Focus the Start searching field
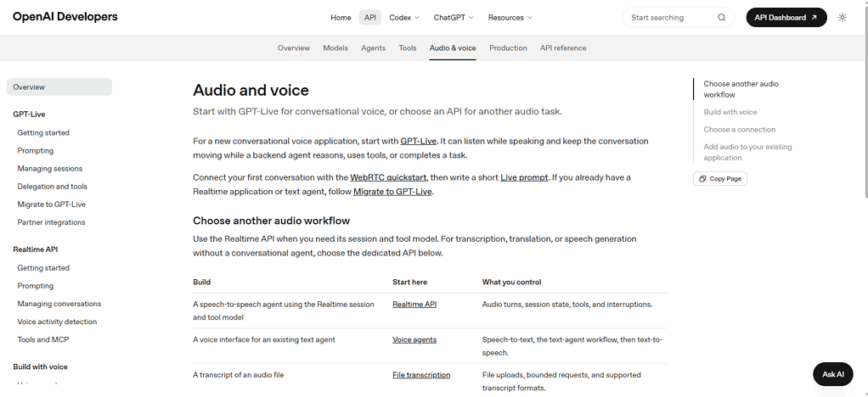 pyautogui.click(x=679, y=18)
